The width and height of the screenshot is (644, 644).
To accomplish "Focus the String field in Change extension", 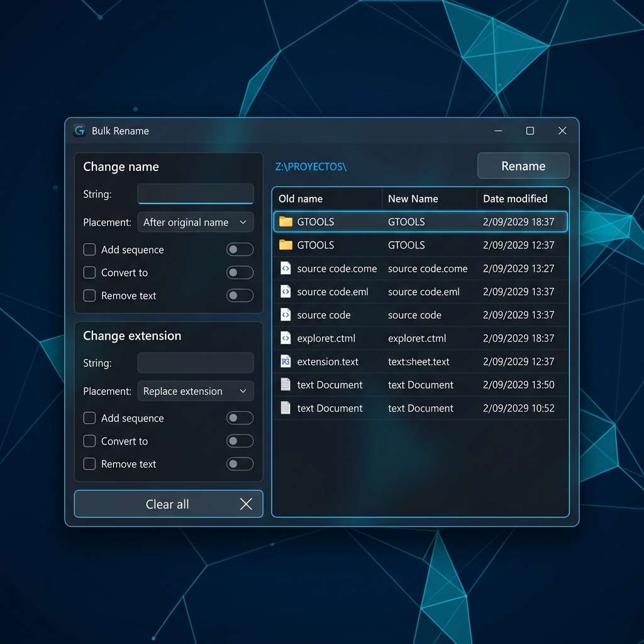I will [x=196, y=363].
